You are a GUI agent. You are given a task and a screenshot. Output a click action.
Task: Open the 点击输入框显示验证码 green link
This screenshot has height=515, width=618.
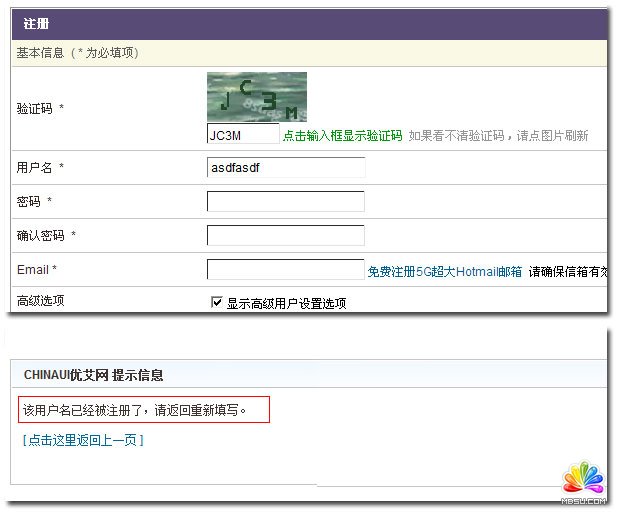click(x=342, y=136)
